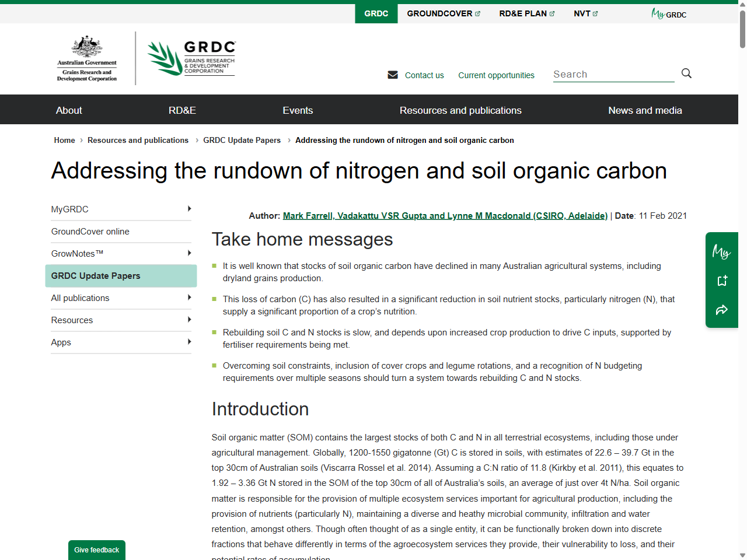The image size is (747, 560).
Task: Click the external link icon beside RD&E PLAN
Action: pos(552,13)
